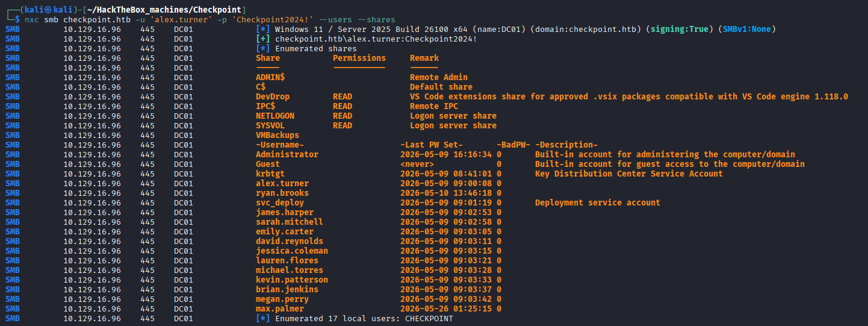Click the -Description- column header
The image size is (868, 326).
coord(566,145)
